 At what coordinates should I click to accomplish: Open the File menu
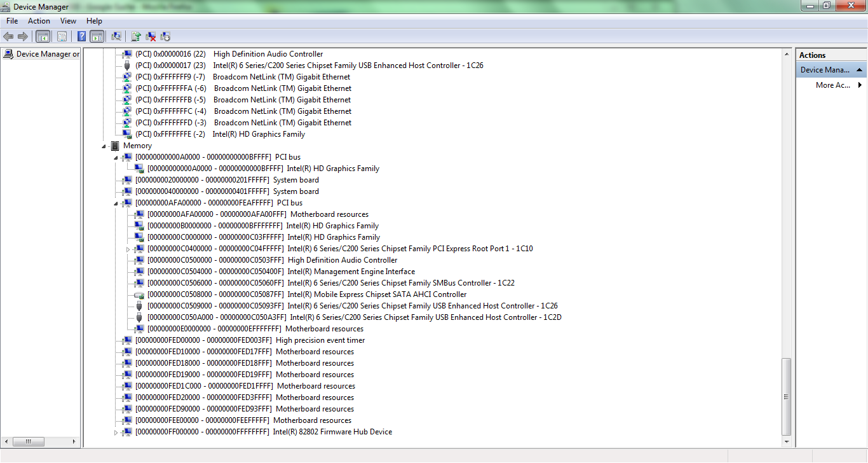12,21
